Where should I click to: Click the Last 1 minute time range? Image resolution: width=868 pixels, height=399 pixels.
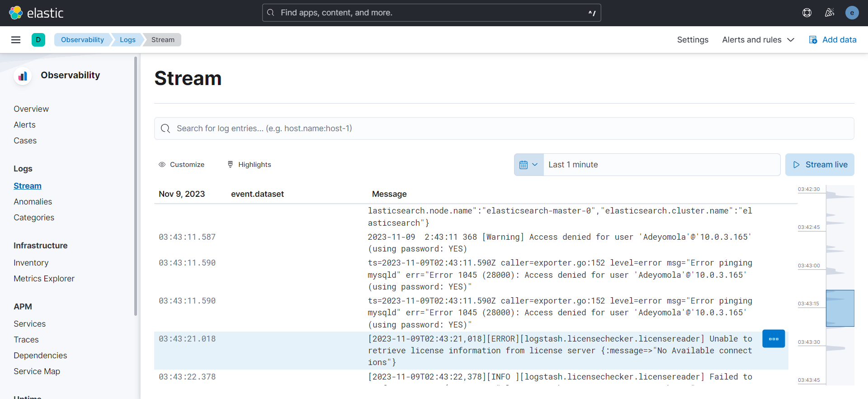coord(661,165)
